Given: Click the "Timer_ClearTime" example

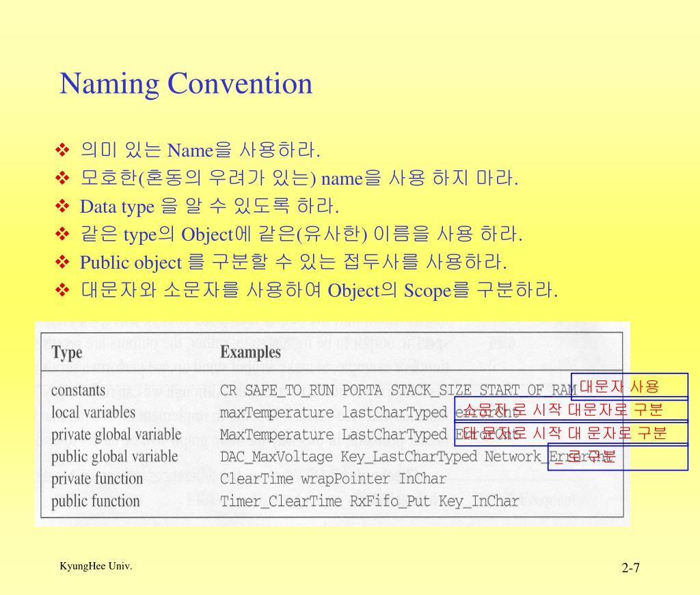Looking at the screenshot, I should (281, 501).
